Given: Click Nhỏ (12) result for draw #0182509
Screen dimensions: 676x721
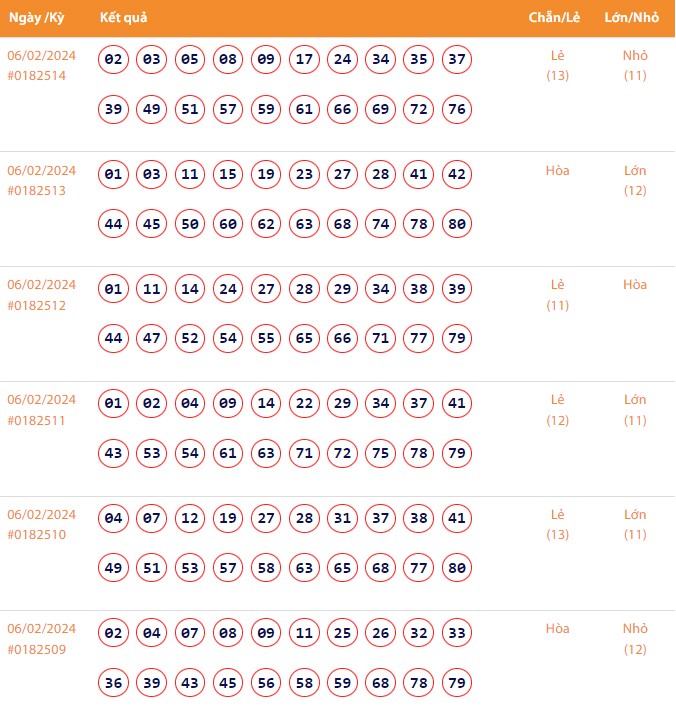Looking at the screenshot, I should 635,639.
